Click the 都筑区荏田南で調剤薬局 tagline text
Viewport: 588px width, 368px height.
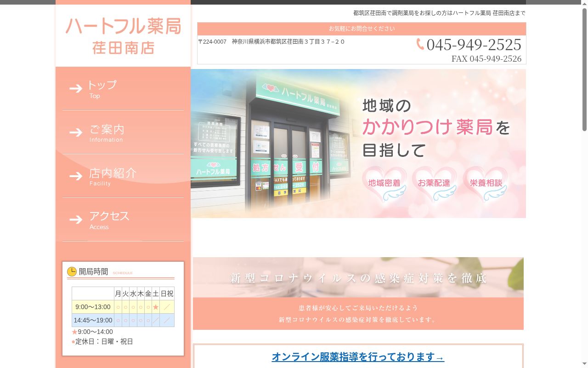pos(439,13)
